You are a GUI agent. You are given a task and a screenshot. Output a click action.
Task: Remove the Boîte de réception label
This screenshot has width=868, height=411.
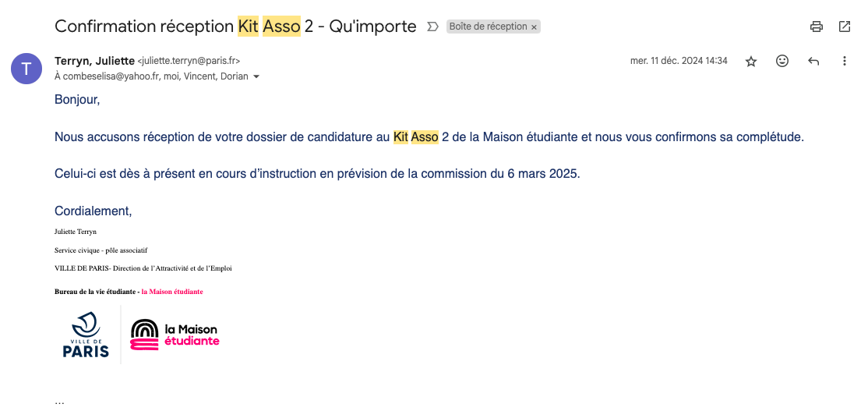(x=535, y=27)
